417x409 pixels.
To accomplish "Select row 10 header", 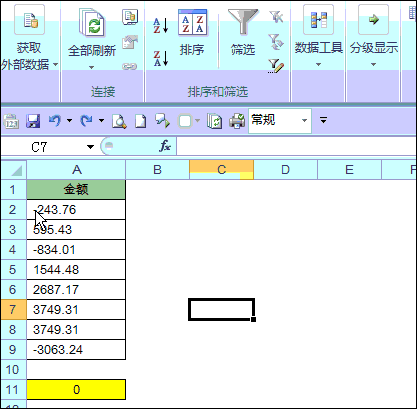I will tap(13, 370).
